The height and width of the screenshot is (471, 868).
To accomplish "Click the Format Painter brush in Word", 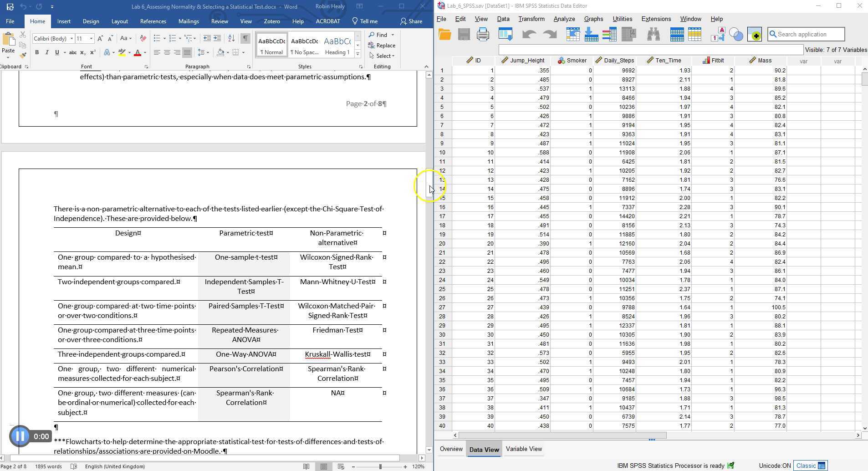I will click(23, 56).
